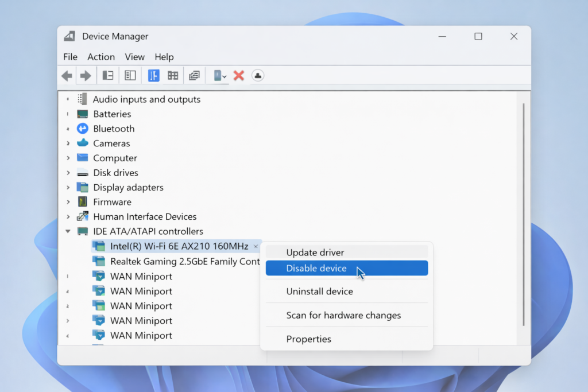This screenshot has width=588, height=392.
Task: Expand the Audio inputs and outputs node
Action: point(68,99)
